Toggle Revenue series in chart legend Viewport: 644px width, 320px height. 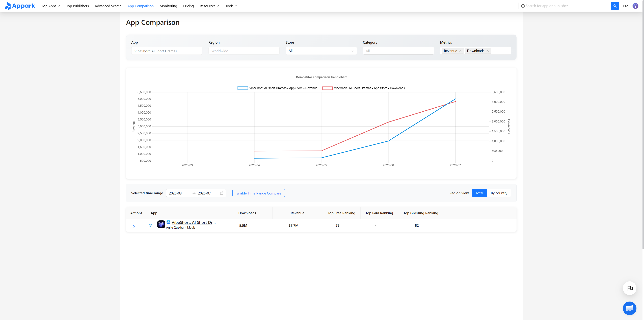277,88
